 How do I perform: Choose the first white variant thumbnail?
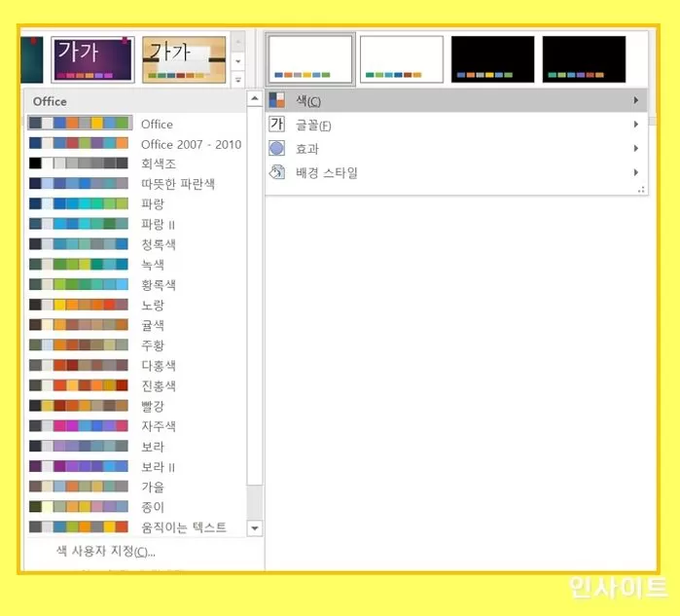coord(310,59)
